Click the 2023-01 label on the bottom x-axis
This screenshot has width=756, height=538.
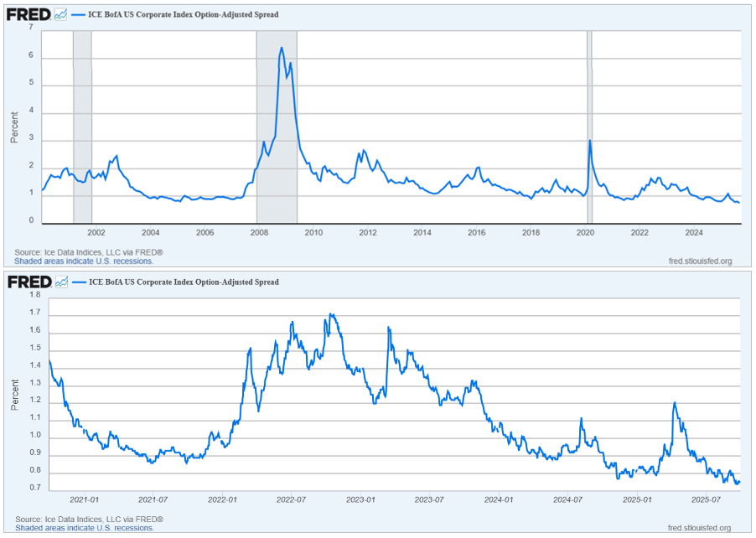click(x=360, y=499)
